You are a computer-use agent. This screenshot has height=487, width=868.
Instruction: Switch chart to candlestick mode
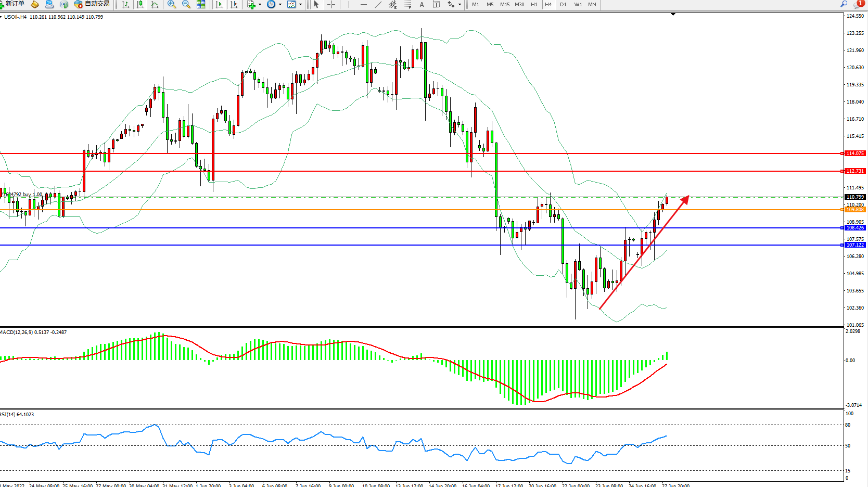click(x=140, y=4)
